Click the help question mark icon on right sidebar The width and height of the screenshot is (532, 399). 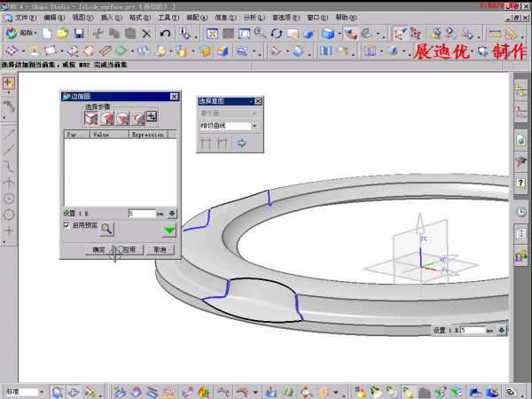point(521,183)
